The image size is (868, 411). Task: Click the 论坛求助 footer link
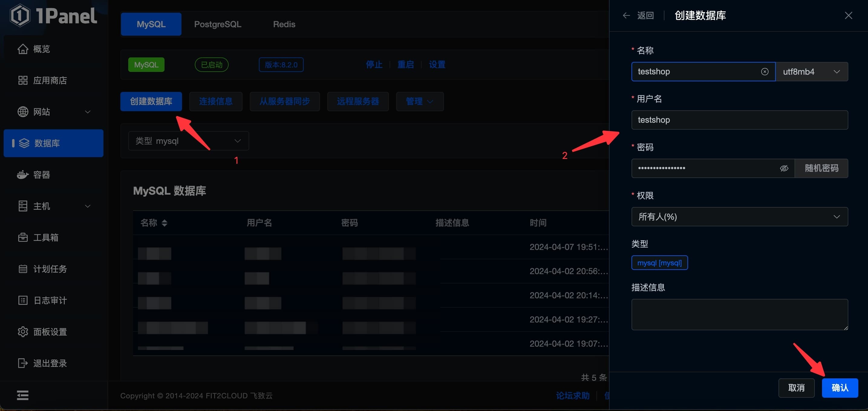click(x=573, y=396)
